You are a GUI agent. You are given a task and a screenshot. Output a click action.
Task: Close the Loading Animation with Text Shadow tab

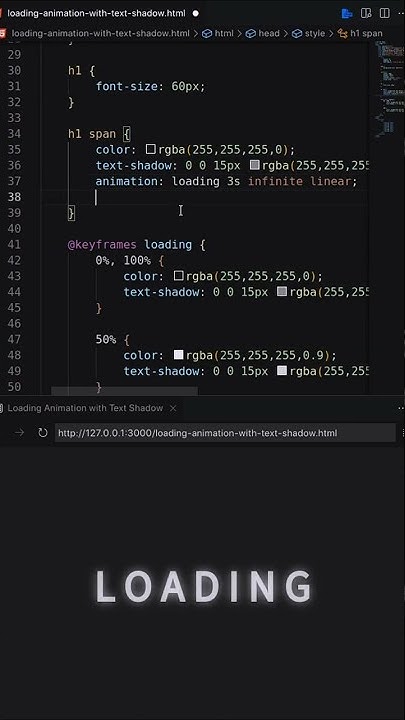(173, 408)
